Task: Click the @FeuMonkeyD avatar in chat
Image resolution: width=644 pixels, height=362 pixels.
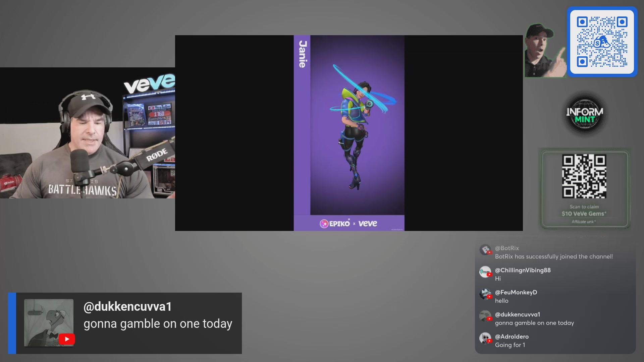Action: [485, 294]
